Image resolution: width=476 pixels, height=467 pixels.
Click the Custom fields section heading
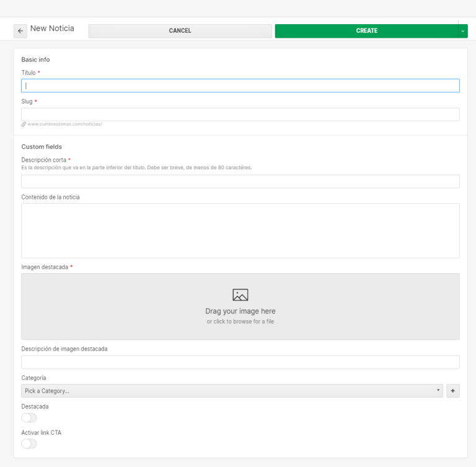point(42,147)
